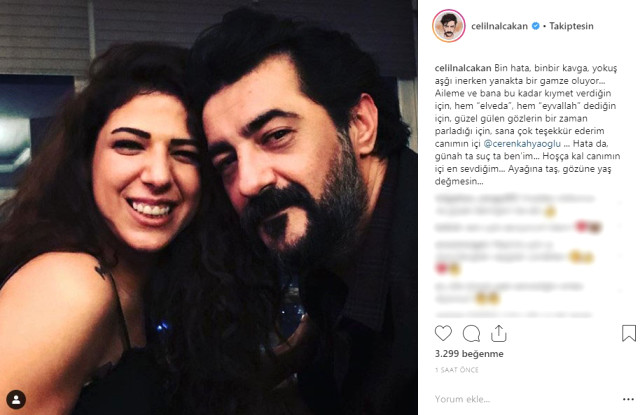The image size is (640, 415).
Task: Click the blue verified badge
Action: click(x=536, y=26)
